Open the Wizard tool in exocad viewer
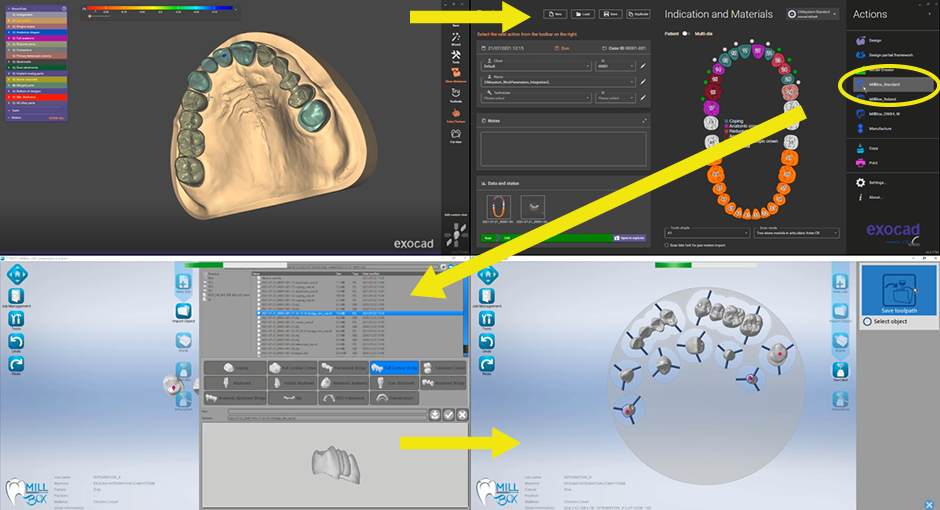The width and height of the screenshot is (940, 510). (x=456, y=38)
